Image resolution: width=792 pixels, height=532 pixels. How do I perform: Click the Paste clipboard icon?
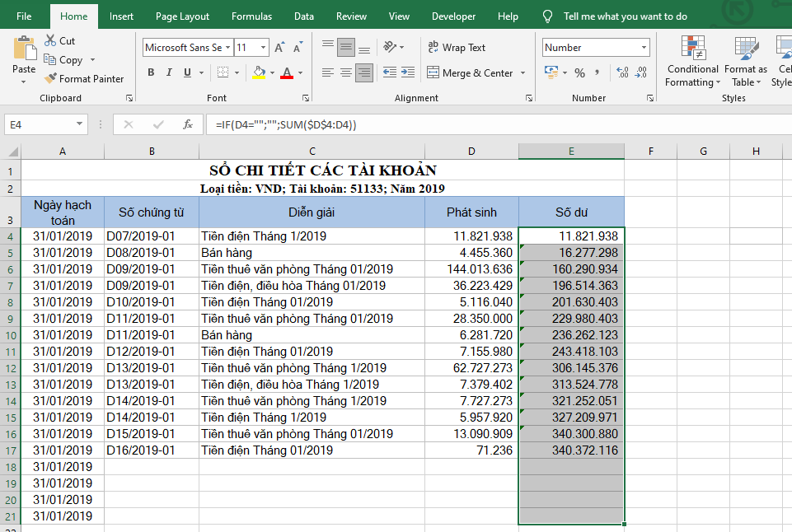tap(24, 51)
